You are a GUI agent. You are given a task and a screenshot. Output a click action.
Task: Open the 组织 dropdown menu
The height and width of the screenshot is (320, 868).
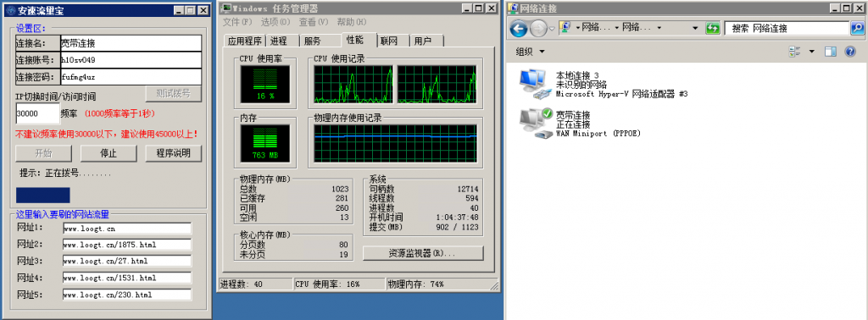click(530, 52)
